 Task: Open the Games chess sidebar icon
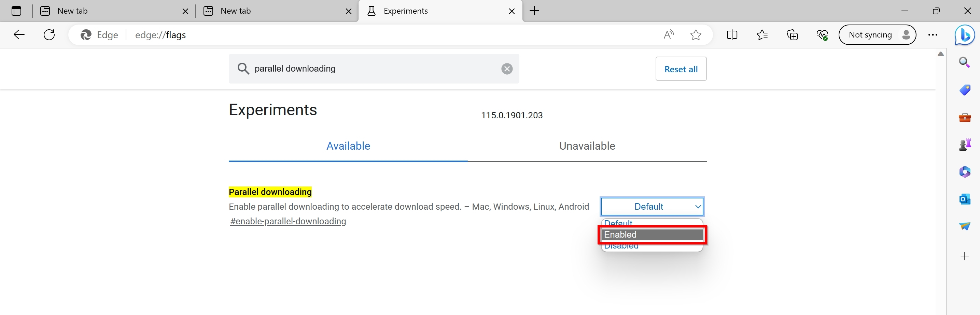point(964,145)
